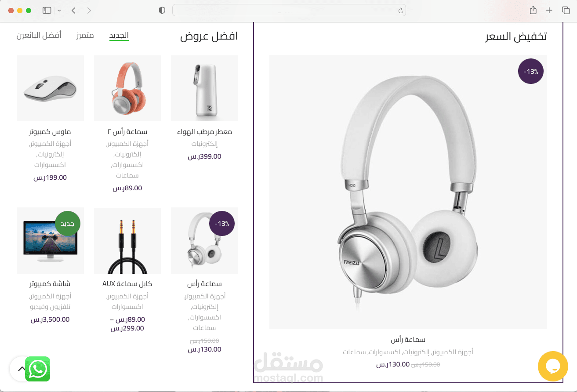577x392 pixels.
Task: Toggle the Safari sidebar icon
Action: 47,10
